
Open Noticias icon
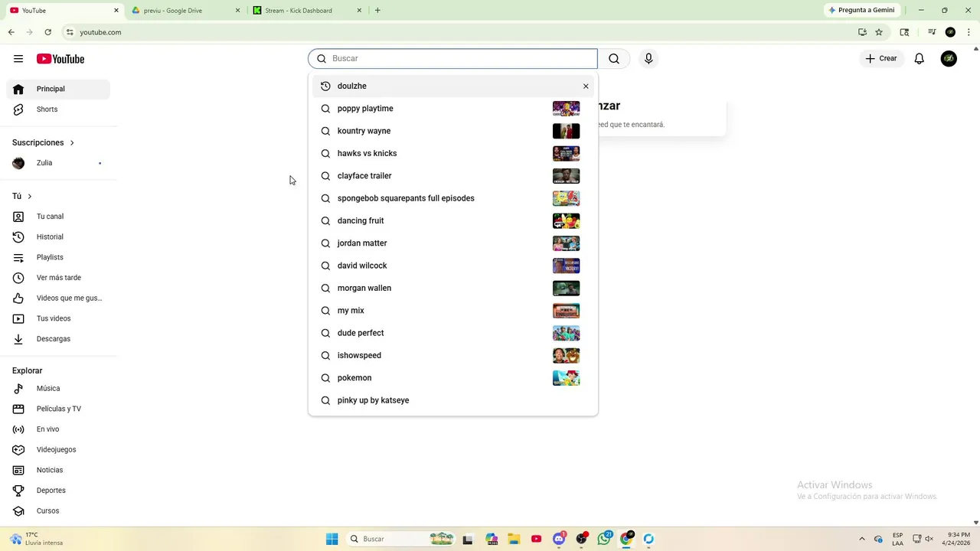[x=18, y=470]
